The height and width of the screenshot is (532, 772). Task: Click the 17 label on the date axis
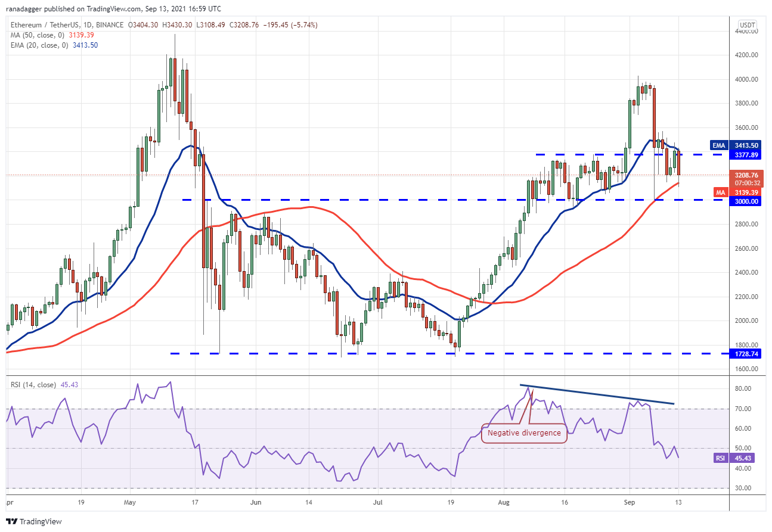pyautogui.click(x=194, y=503)
